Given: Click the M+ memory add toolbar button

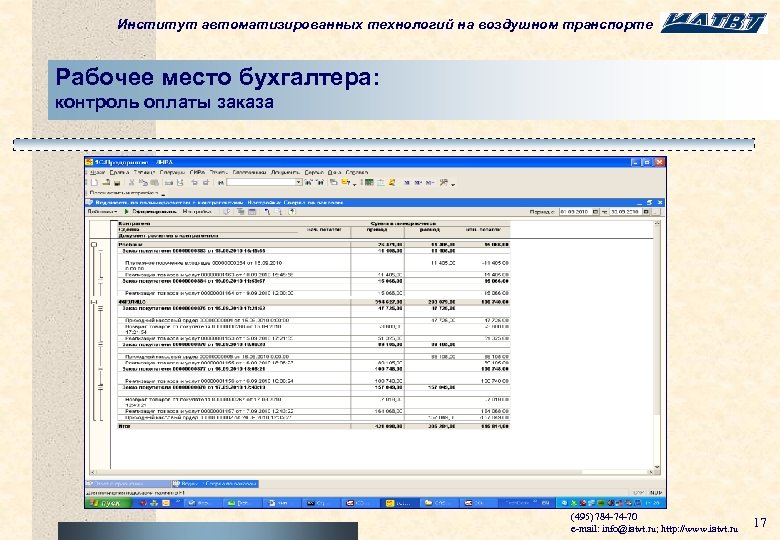Looking at the screenshot, I should point(418,183).
